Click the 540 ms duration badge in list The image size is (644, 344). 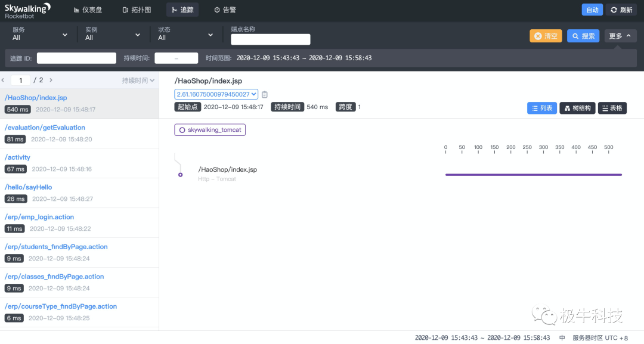(18, 110)
